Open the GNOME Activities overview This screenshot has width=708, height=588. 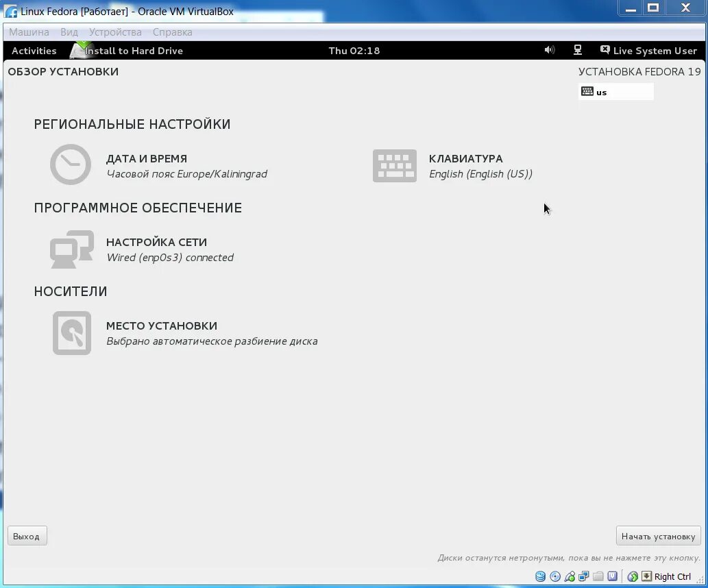tap(34, 51)
